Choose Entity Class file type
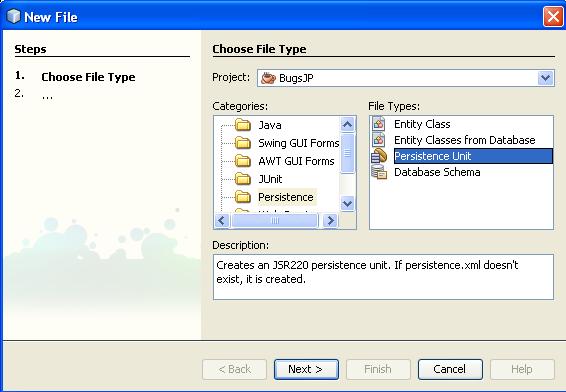 tap(422, 124)
